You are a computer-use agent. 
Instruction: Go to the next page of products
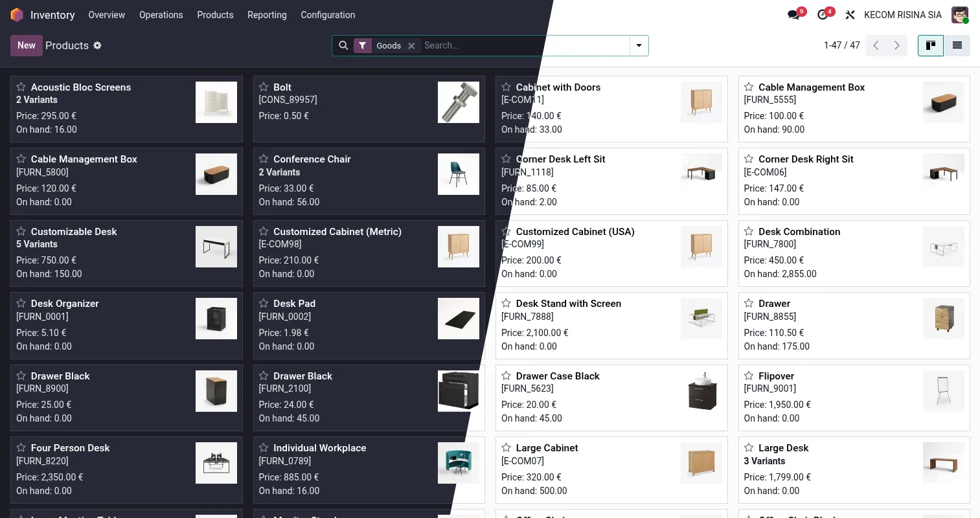896,45
